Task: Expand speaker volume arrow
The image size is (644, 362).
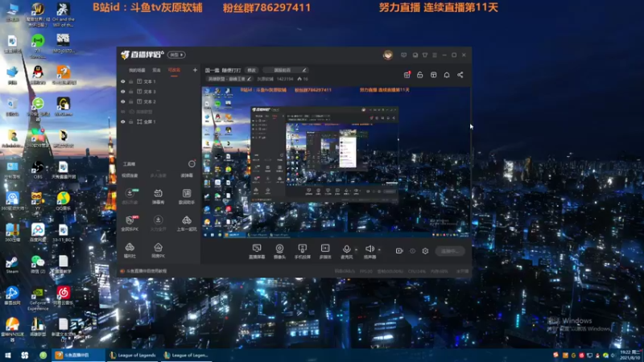Action: 379,249
